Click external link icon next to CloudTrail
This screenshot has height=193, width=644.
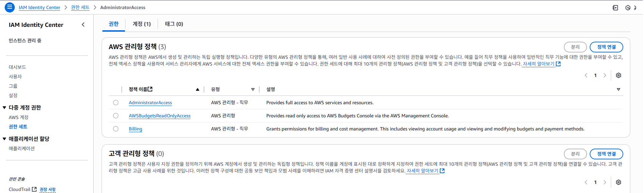click(x=34, y=189)
